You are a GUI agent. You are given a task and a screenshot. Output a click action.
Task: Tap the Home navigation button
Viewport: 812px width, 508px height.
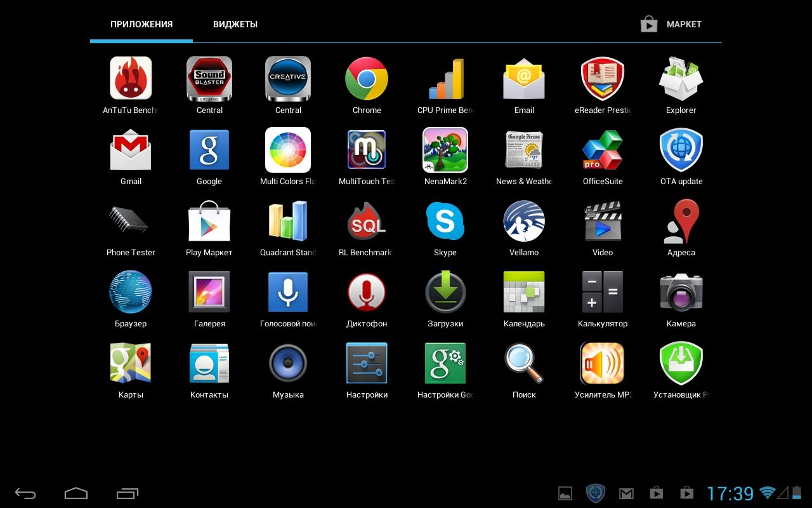click(76, 493)
